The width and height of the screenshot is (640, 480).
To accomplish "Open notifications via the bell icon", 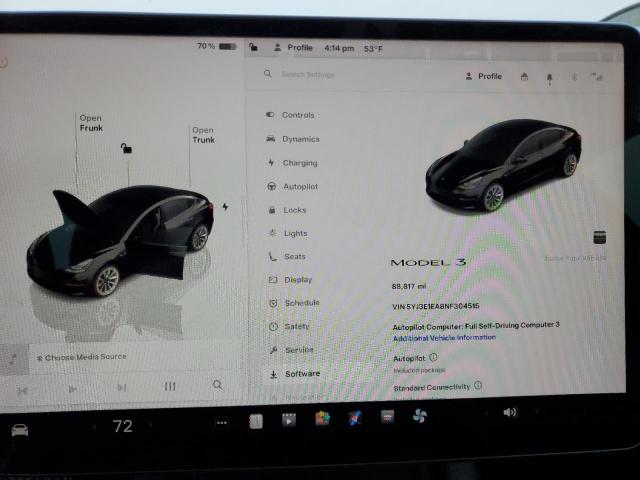I will click(549, 78).
